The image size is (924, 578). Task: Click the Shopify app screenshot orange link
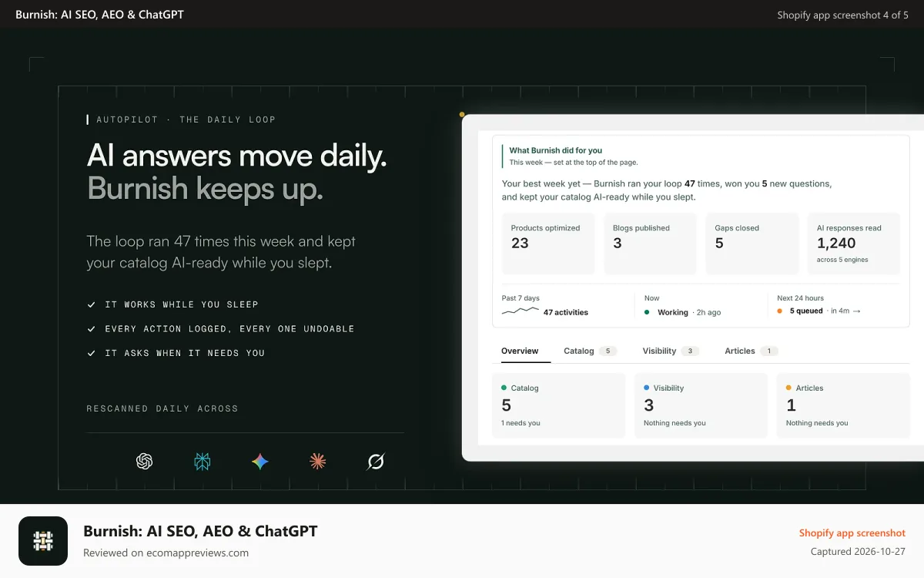tap(852, 533)
